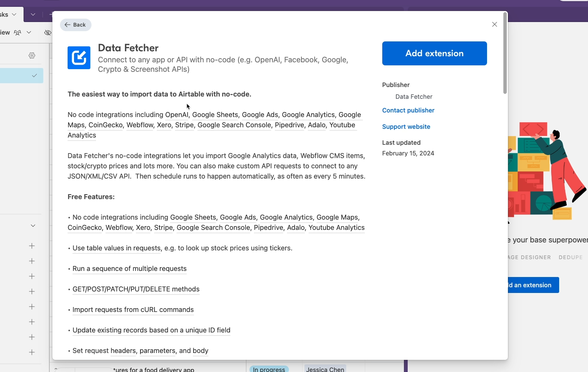Collapse the Create section chevron in sidebar
This screenshot has width=588, height=372.
33,226
